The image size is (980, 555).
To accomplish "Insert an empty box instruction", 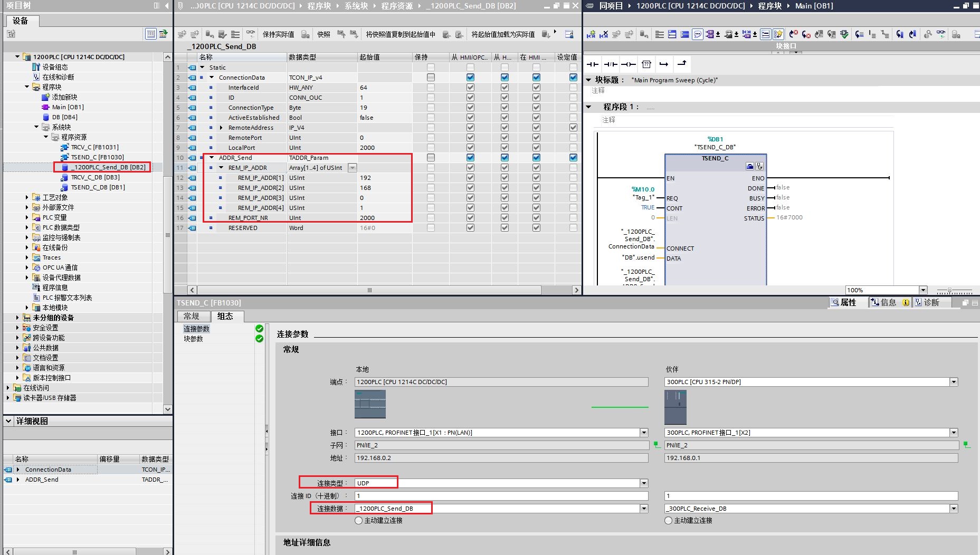I will (646, 64).
